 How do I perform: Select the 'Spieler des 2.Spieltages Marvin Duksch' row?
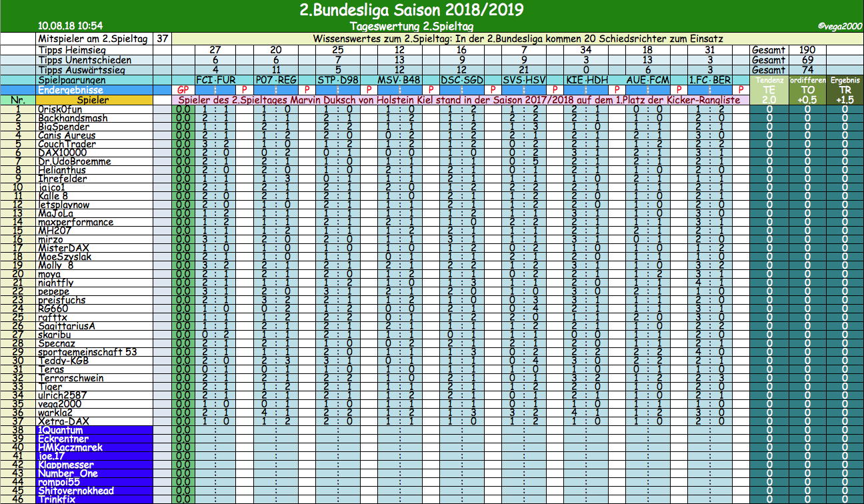(461, 99)
